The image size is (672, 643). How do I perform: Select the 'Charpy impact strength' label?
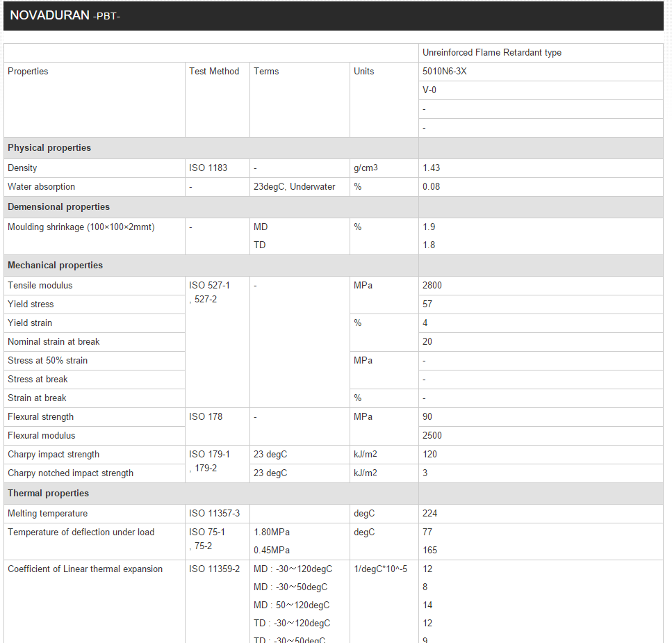tap(54, 455)
